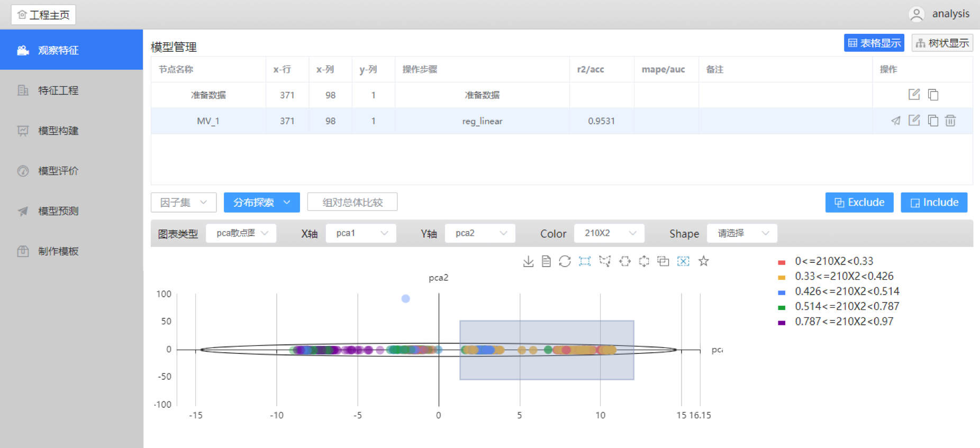Image resolution: width=980 pixels, height=448 pixels.
Task: Toggle the 0<=210X2<0.33 legend series
Action: coord(834,261)
